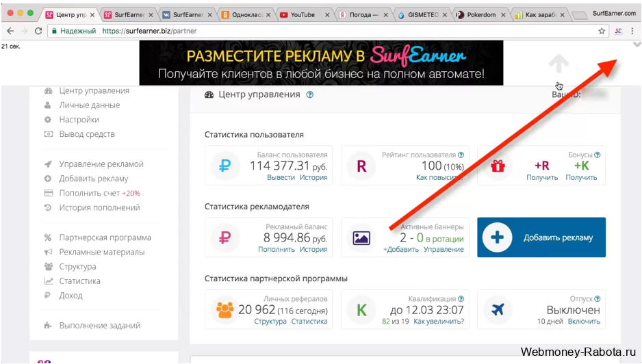642x364 pixels.
Task: Click Статистика link under Личных рефералов
Action: 309,322
